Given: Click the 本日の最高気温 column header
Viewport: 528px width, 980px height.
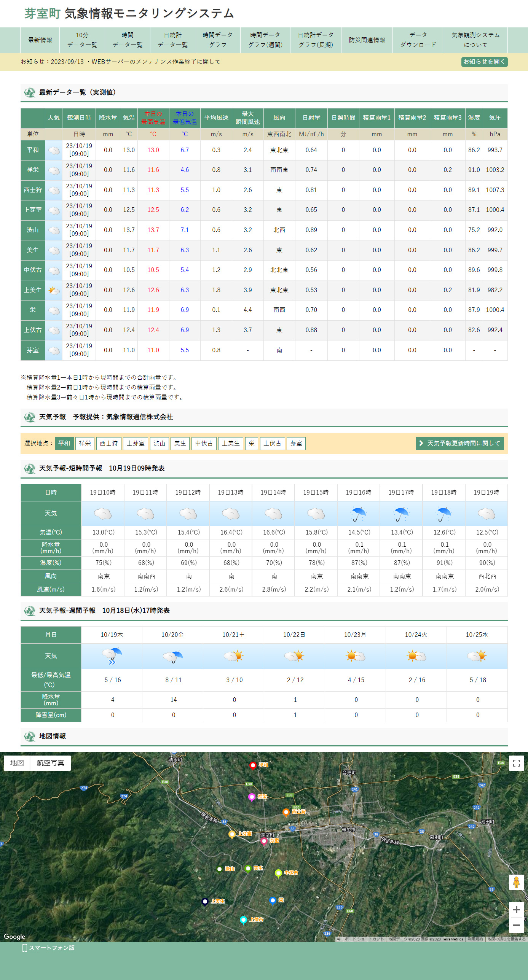Looking at the screenshot, I should 153,118.
